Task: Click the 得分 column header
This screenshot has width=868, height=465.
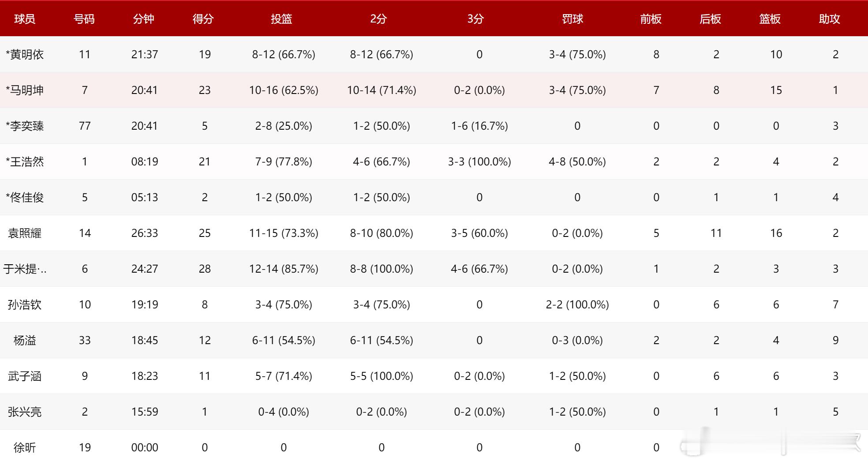Action: pos(203,19)
